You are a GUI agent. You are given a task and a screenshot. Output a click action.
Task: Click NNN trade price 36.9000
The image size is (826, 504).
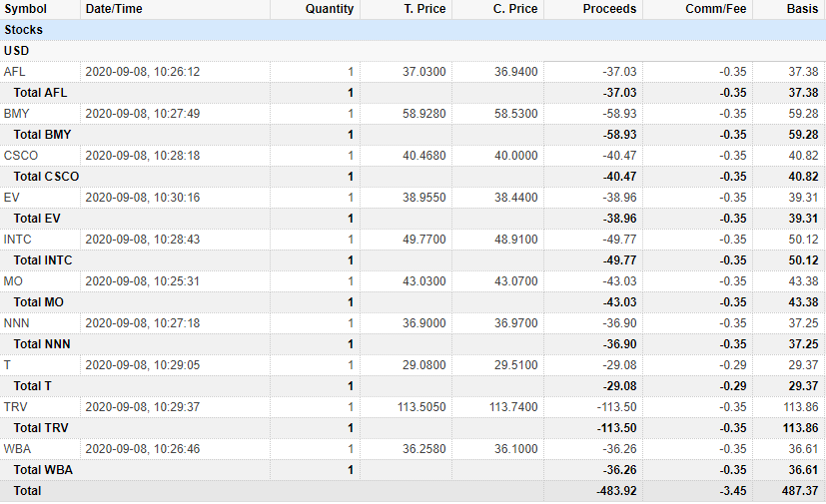pyautogui.click(x=424, y=323)
